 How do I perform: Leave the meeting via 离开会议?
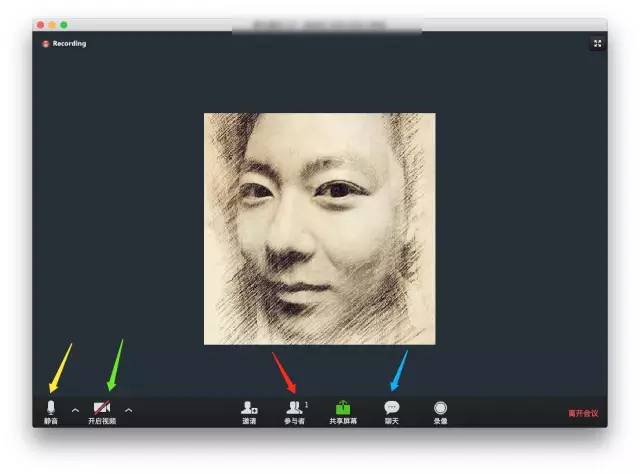pos(584,413)
